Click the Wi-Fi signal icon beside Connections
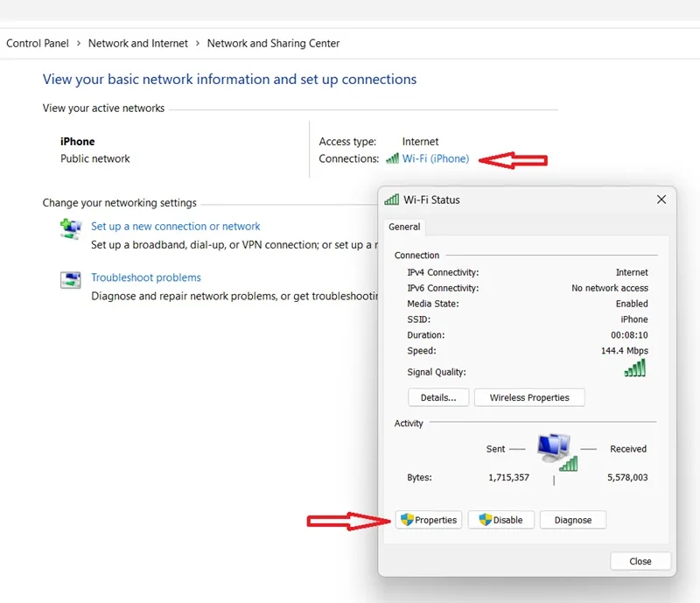This screenshot has height=603, width=700. [x=392, y=158]
